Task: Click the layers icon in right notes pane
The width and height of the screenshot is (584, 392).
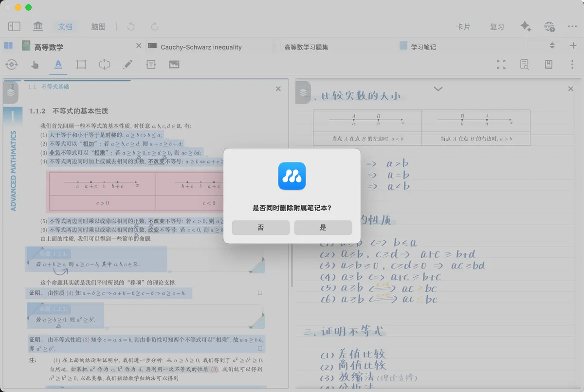Action: coord(303,92)
